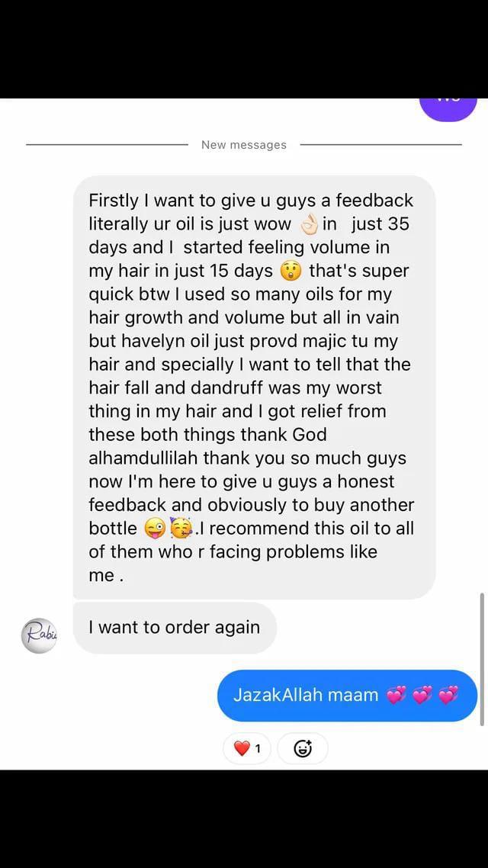Tap the partial purple bubble at top
Screen dimensions: 488x868
pyautogui.click(x=448, y=109)
